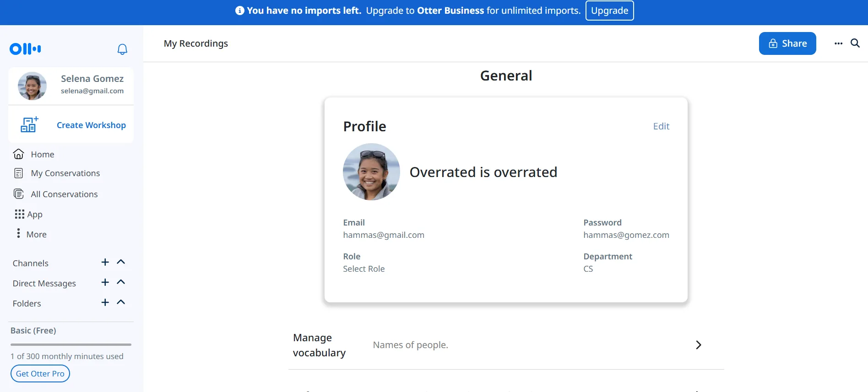
Task: Click the Create Workshop icon
Action: pos(29,125)
